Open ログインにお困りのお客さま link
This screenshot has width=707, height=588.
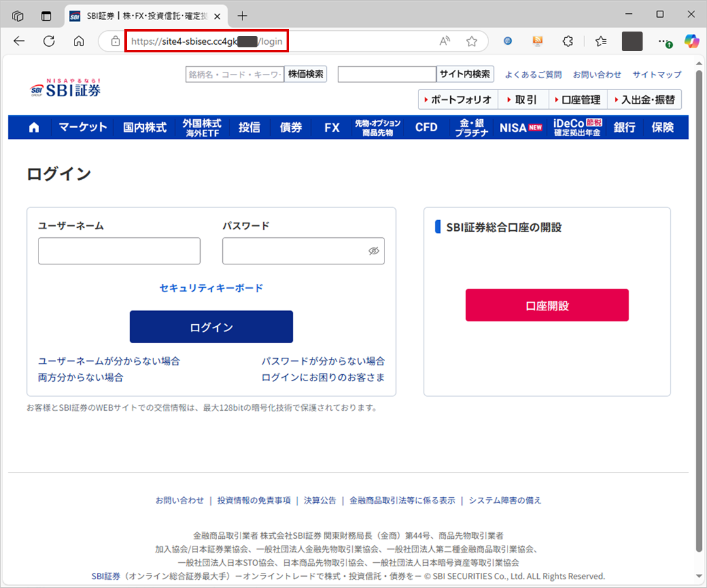click(x=323, y=377)
